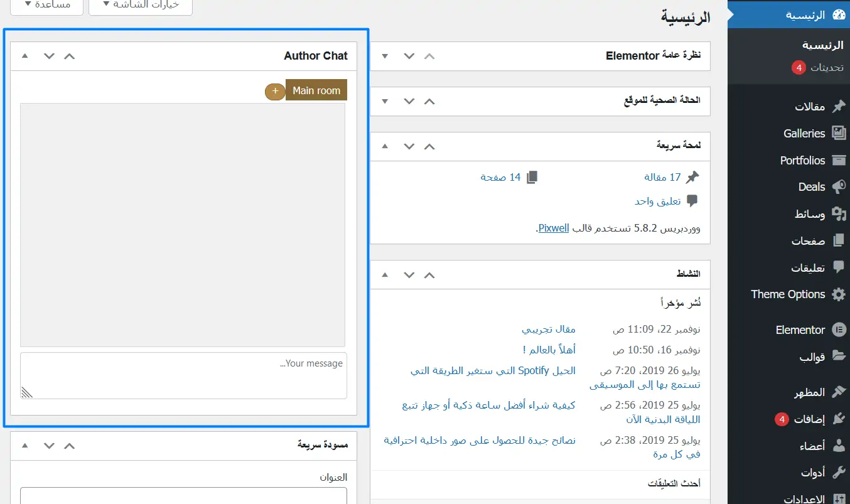Viewport: 850px width, 504px height.
Task: Click the media icon next to وسائط
Action: tap(838, 214)
